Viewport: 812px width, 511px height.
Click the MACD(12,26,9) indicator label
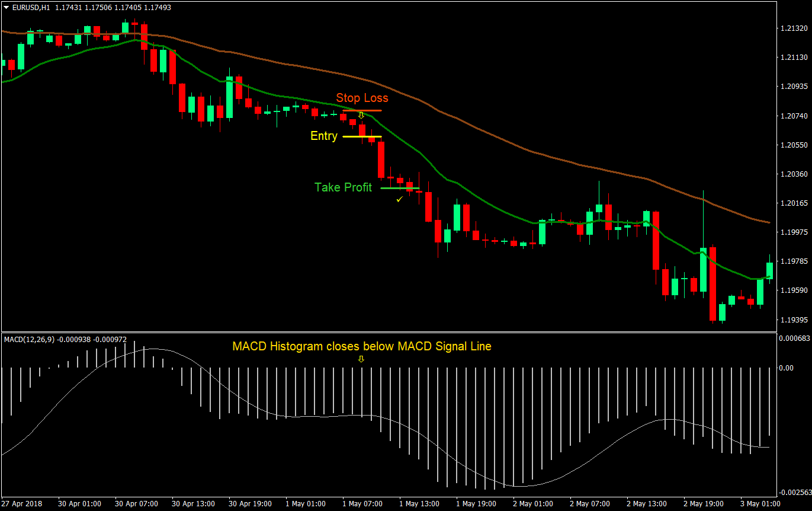click(29, 339)
